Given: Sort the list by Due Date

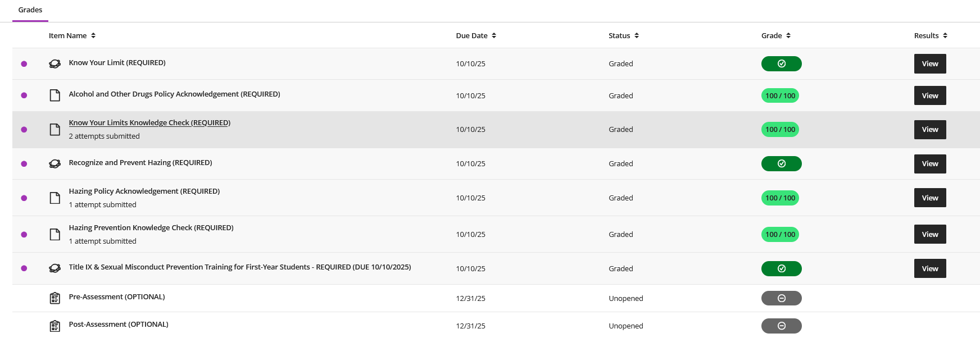Looking at the screenshot, I should pos(494,35).
